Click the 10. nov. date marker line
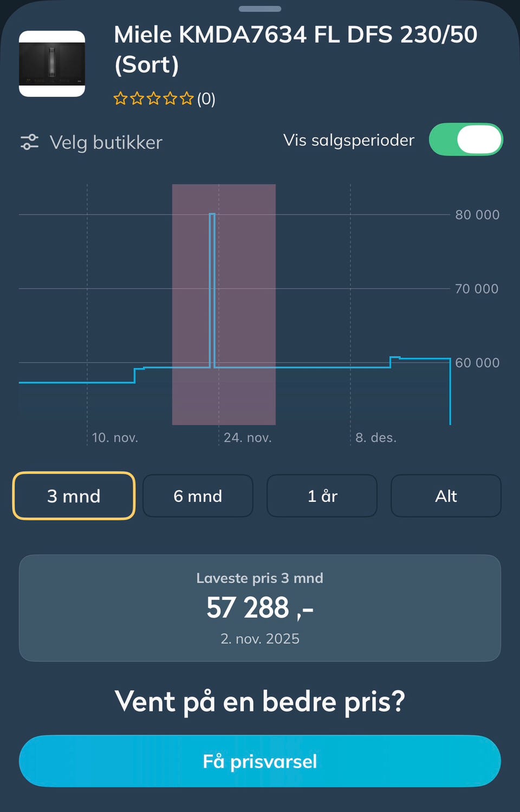This screenshot has width=520, height=812. tap(87, 314)
